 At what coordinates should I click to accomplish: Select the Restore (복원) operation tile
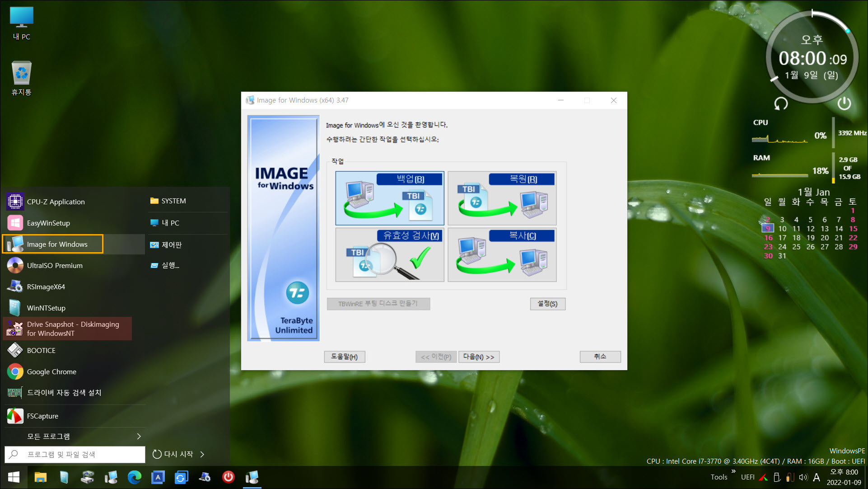point(502,198)
